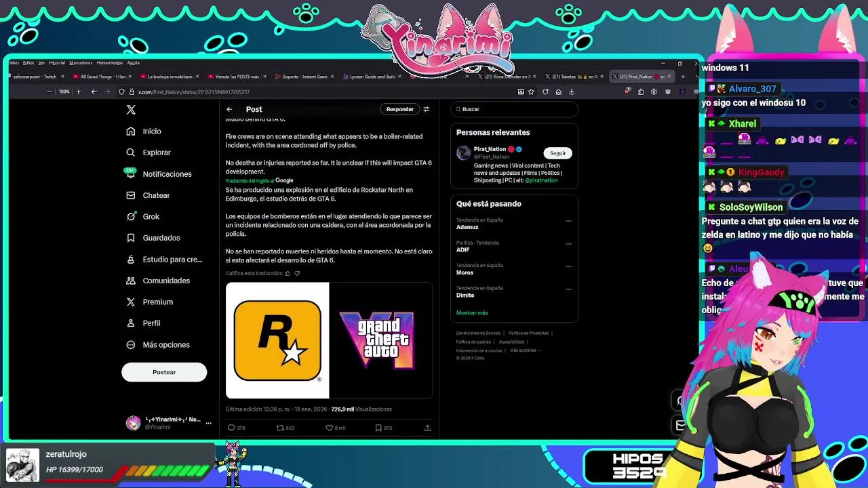The image size is (868, 488).
Task: Open the Rockstar logo image
Action: (277, 340)
